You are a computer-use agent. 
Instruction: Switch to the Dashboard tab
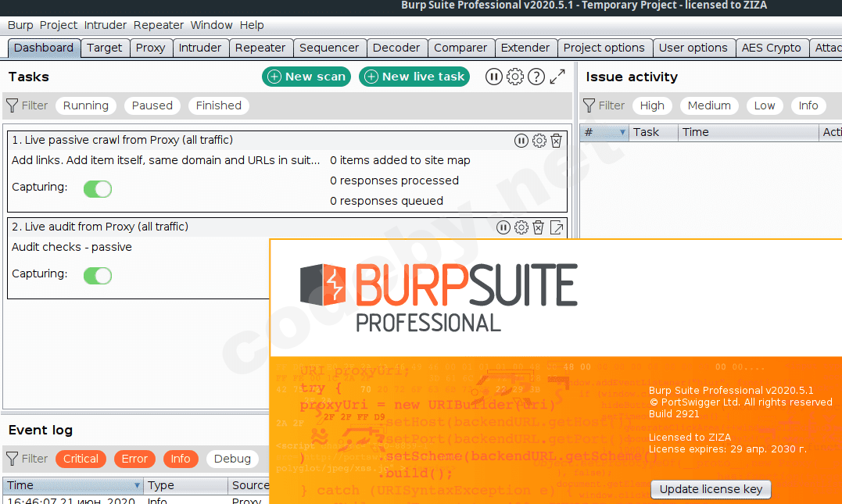[44, 48]
